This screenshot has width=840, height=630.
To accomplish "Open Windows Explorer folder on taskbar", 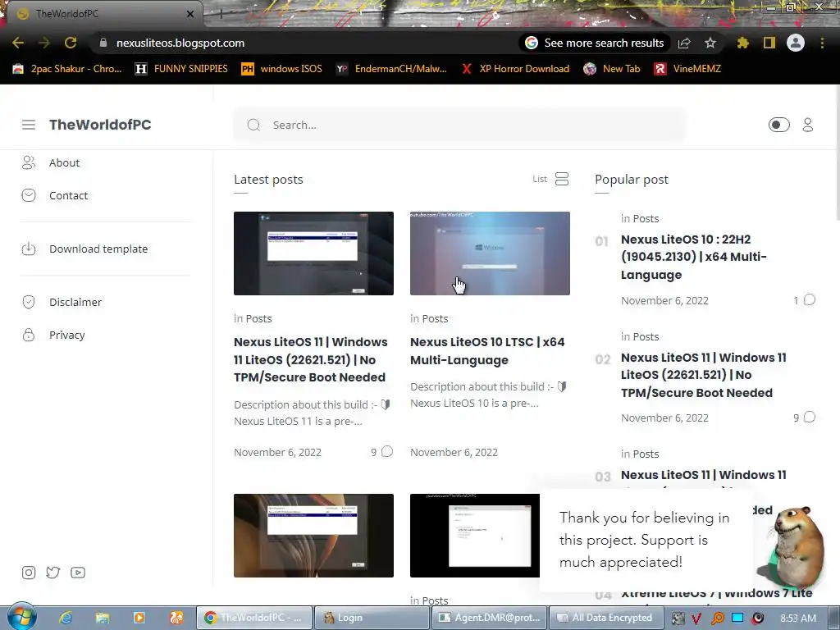I will pyautogui.click(x=103, y=618).
